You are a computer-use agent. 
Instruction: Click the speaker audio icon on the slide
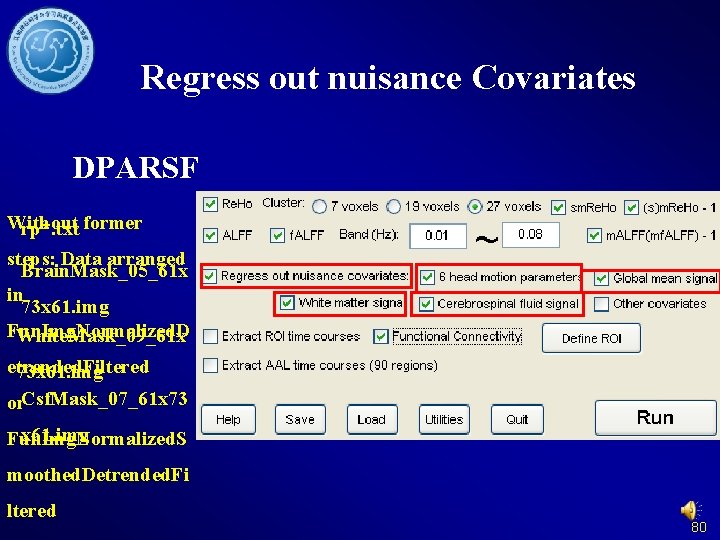tap(691, 511)
